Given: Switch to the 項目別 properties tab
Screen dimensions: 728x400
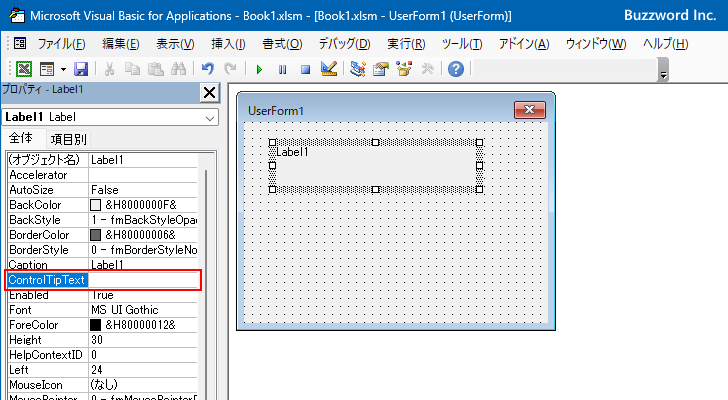Looking at the screenshot, I should coord(68,139).
